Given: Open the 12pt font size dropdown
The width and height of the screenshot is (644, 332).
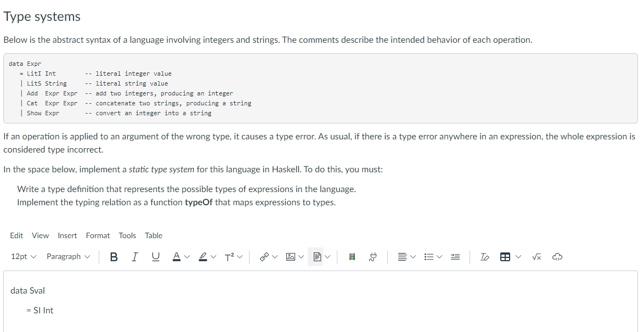Looking at the screenshot, I should pyautogui.click(x=22, y=257).
